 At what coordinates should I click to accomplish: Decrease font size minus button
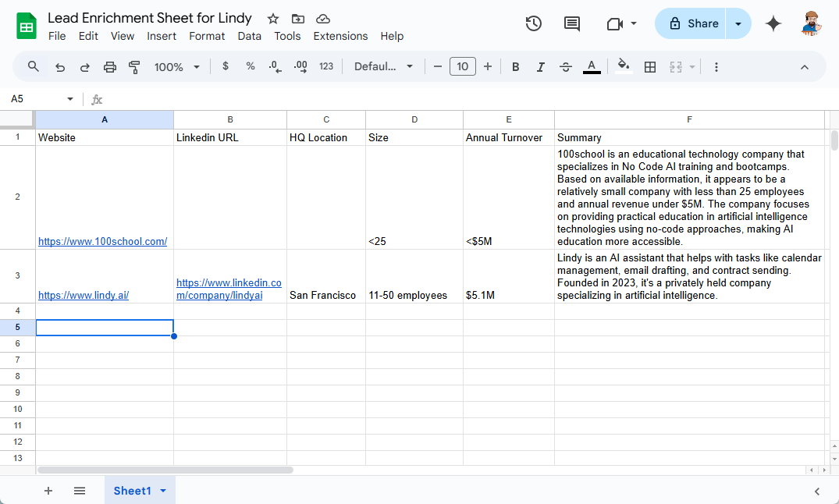(438, 67)
